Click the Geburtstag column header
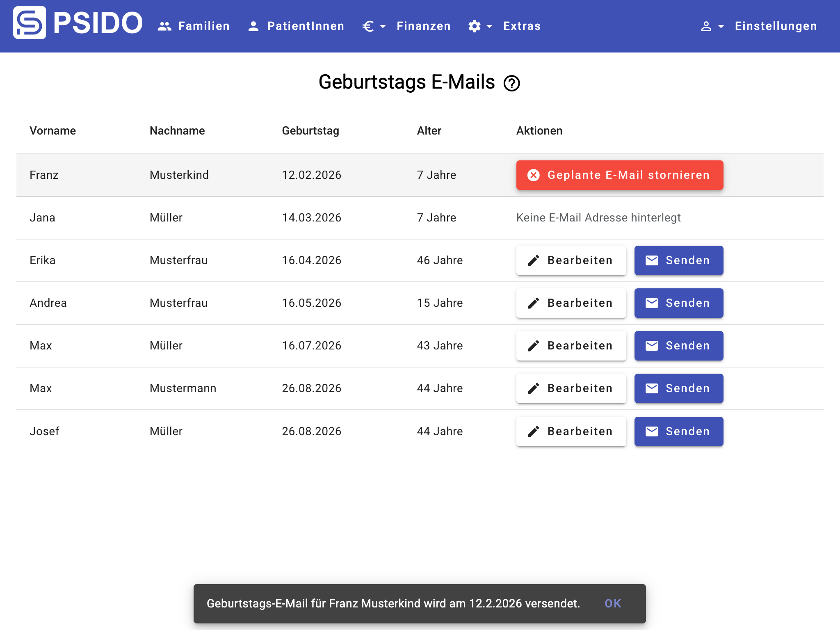The width and height of the screenshot is (840, 630). point(310,131)
